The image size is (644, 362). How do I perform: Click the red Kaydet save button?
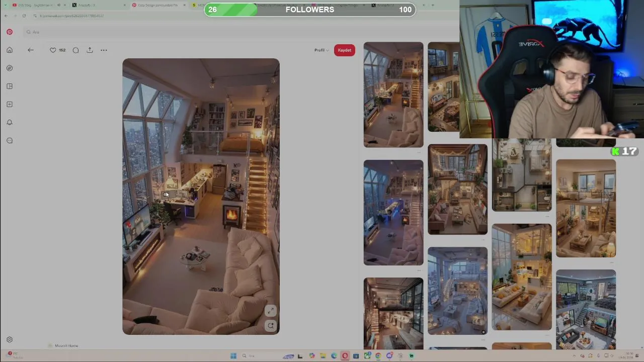tap(345, 50)
